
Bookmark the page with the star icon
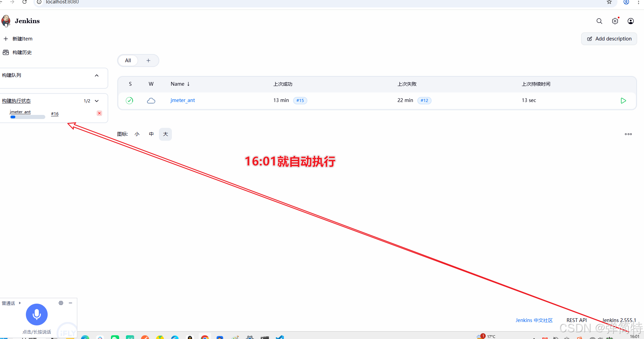pyautogui.click(x=609, y=2)
